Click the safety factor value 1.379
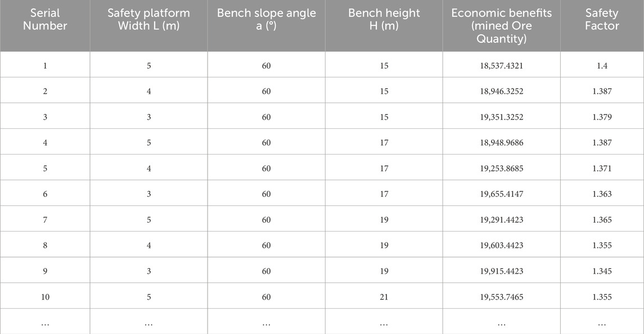 click(x=602, y=117)
